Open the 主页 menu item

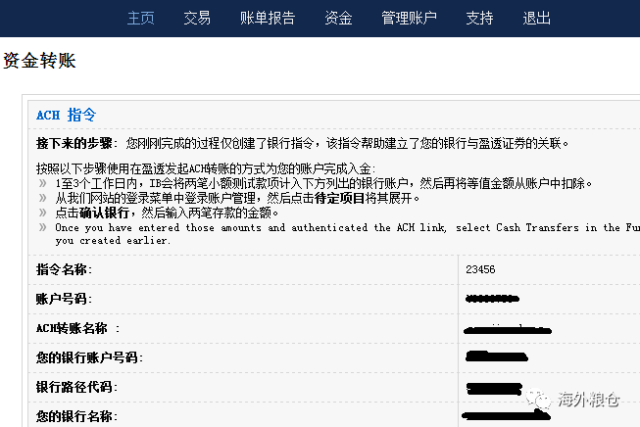(x=141, y=18)
